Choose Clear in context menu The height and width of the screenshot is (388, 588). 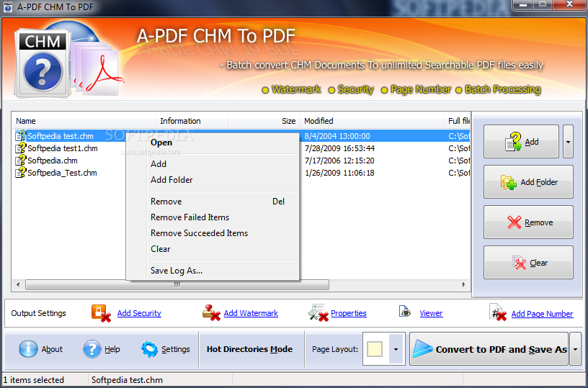click(213, 248)
